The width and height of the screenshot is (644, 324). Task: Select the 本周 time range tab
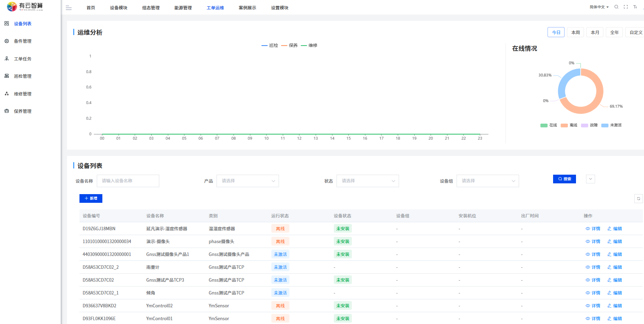coord(575,32)
